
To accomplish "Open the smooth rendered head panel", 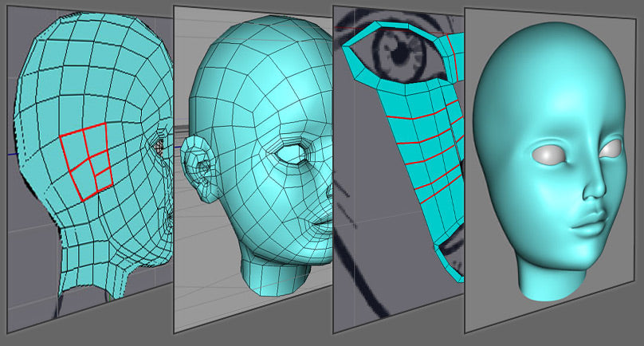I will [x=551, y=170].
